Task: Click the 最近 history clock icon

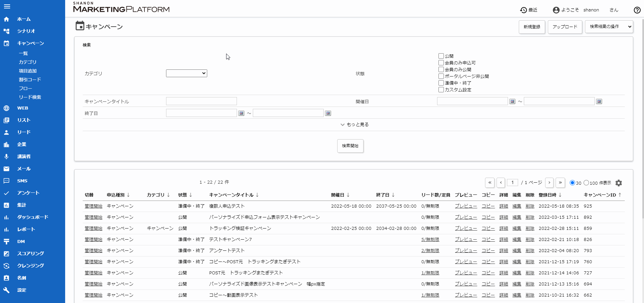Action: click(x=524, y=10)
